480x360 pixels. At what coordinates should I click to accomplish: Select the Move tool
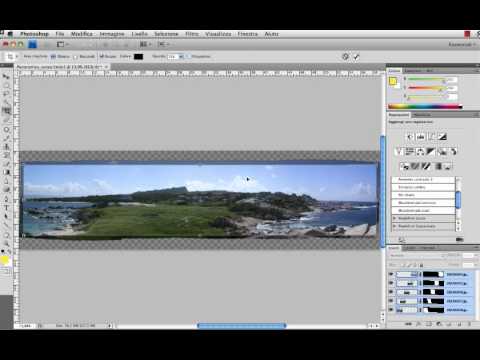pyautogui.click(x=6, y=77)
